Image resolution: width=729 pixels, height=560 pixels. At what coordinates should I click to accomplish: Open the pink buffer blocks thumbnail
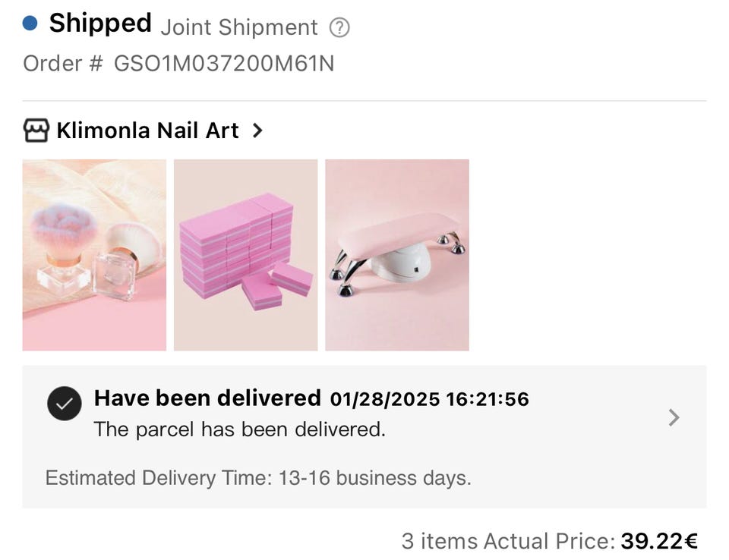[245, 255]
